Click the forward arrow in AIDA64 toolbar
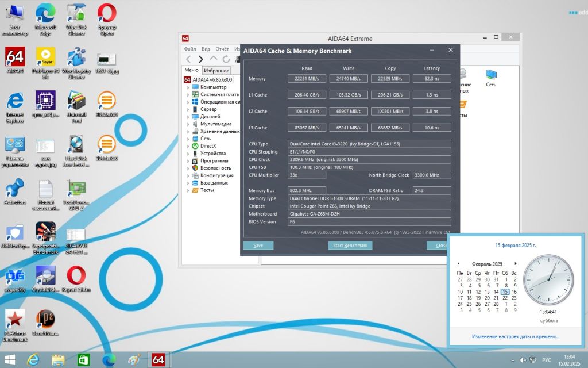 [x=200, y=59]
